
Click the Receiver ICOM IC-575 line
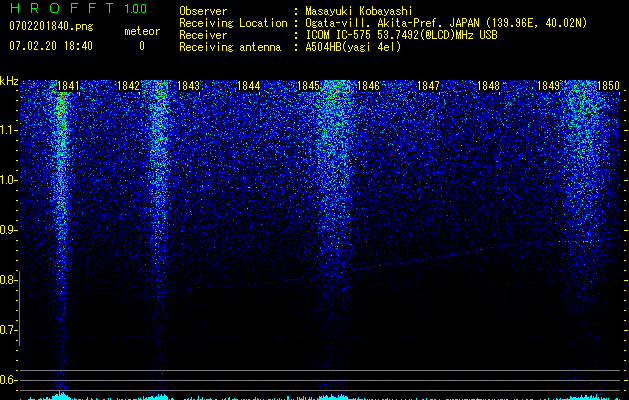click(x=401, y=35)
